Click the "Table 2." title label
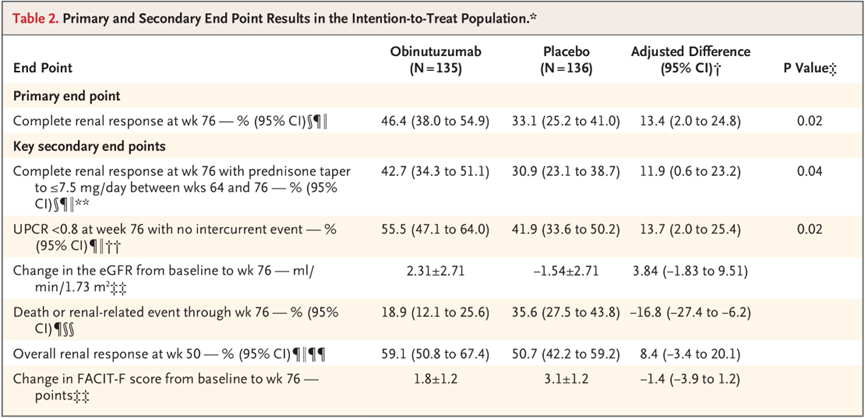This screenshot has height=418, width=865. point(39,20)
